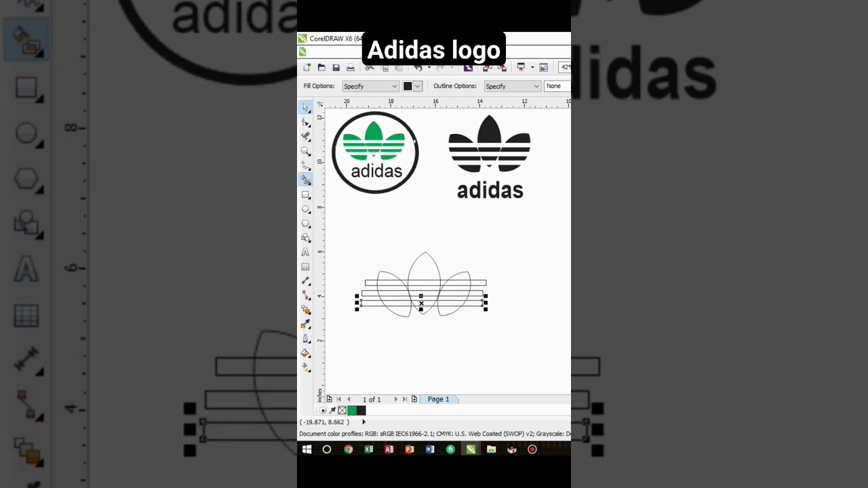Click the Copy icon in toolbar
Screen dimensions: 868x488
click(x=384, y=68)
